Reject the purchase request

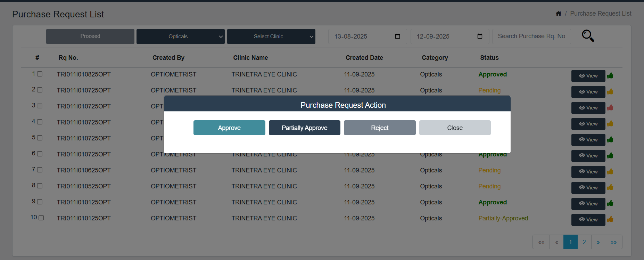pos(380,128)
